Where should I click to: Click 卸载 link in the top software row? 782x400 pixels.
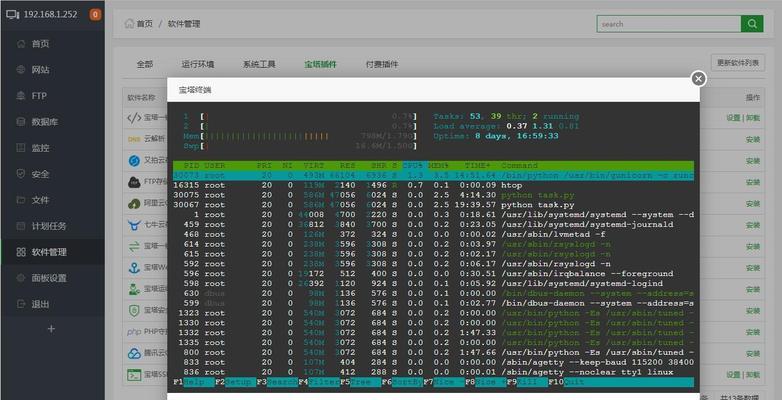pyautogui.click(x=753, y=118)
